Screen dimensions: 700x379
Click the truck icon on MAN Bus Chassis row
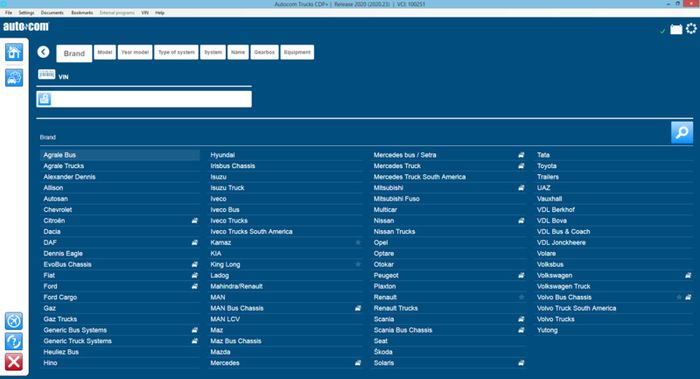click(358, 308)
